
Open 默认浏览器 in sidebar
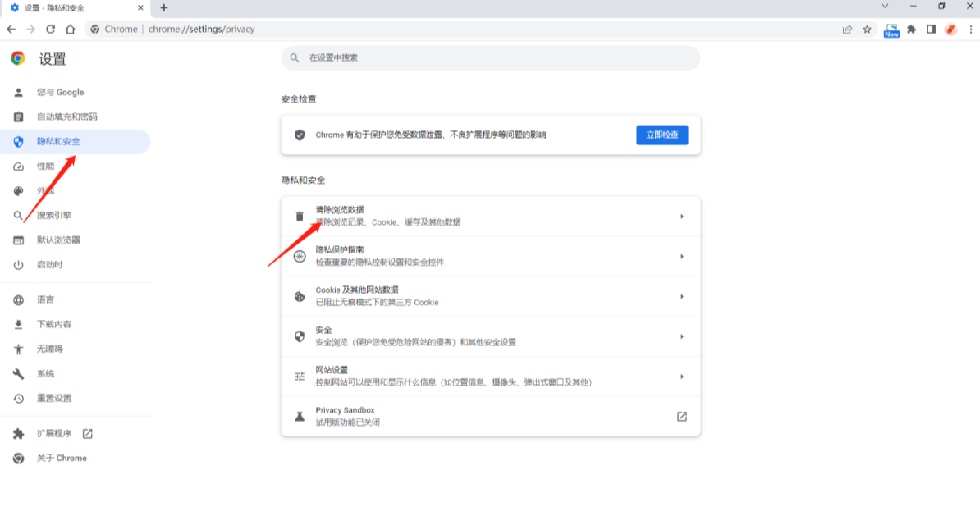[x=75, y=240]
